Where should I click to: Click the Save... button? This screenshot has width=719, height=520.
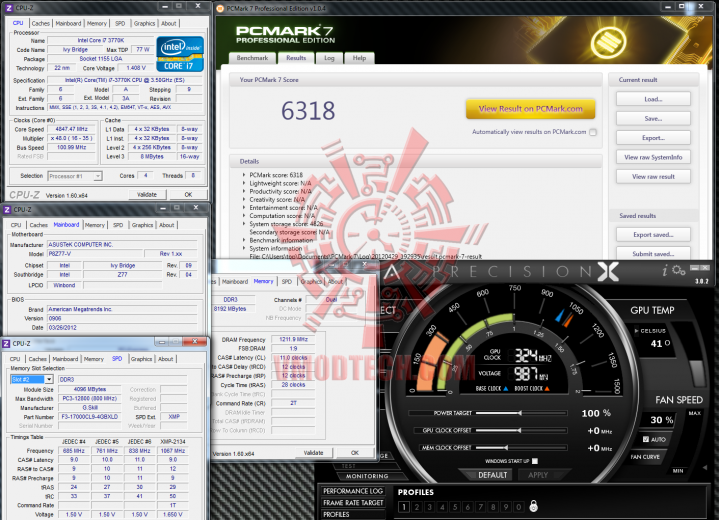pos(653,119)
